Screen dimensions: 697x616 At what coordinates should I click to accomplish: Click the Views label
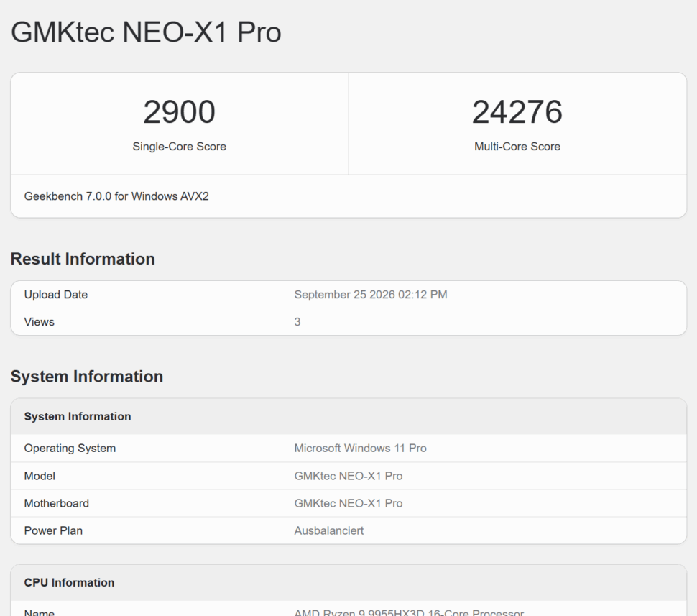(x=39, y=322)
